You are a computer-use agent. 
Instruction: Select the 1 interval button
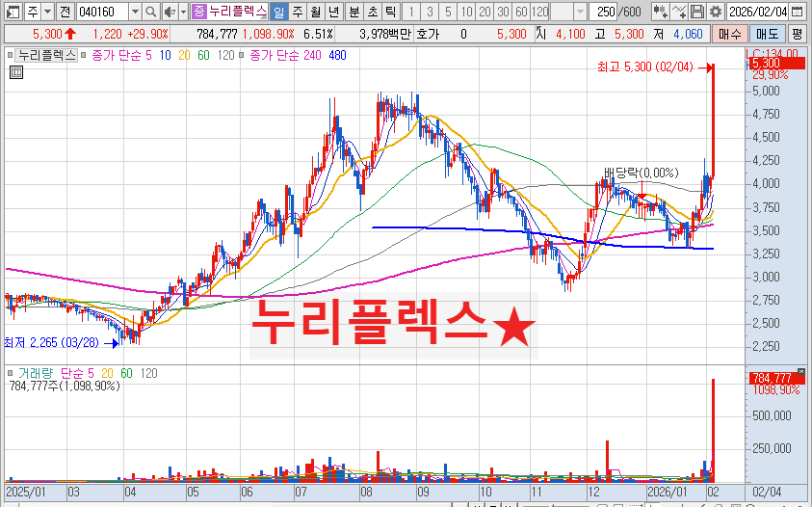tap(411, 12)
